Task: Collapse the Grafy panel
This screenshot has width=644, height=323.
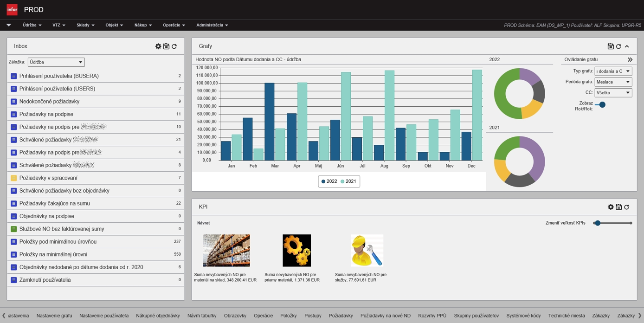Action: coord(627,46)
